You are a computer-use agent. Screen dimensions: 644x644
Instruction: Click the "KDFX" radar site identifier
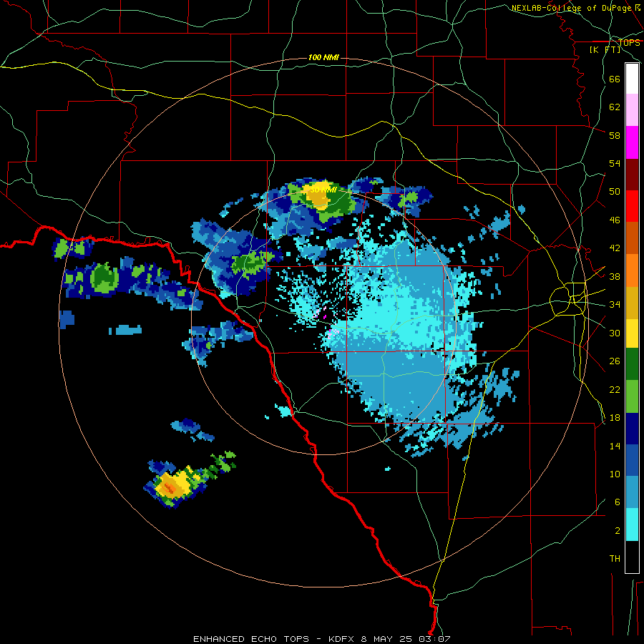(x=343, y=639)
